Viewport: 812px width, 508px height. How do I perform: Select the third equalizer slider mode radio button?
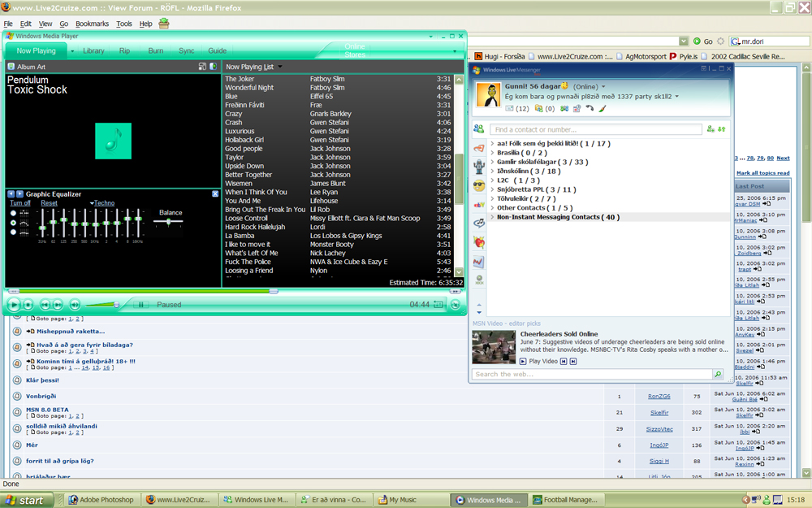pyautogui.click(x=14, y=232)
